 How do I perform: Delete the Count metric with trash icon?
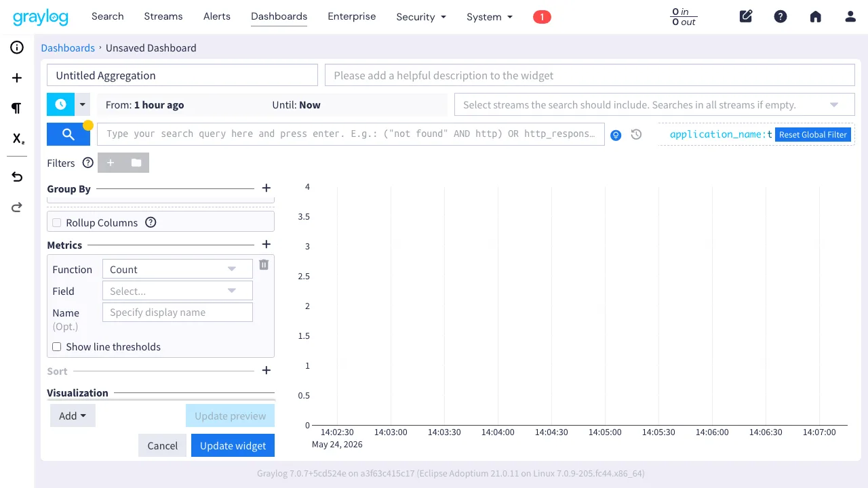[x=264, y=265]
